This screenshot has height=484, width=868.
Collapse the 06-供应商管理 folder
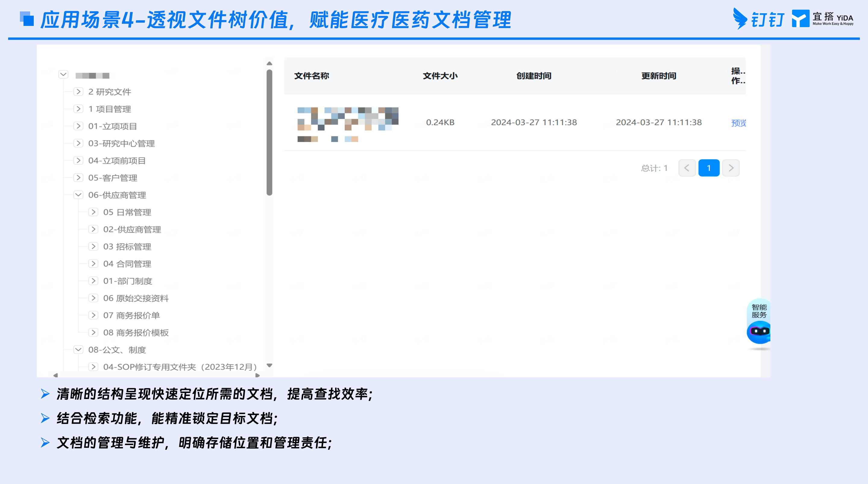[x=78, y=195]
